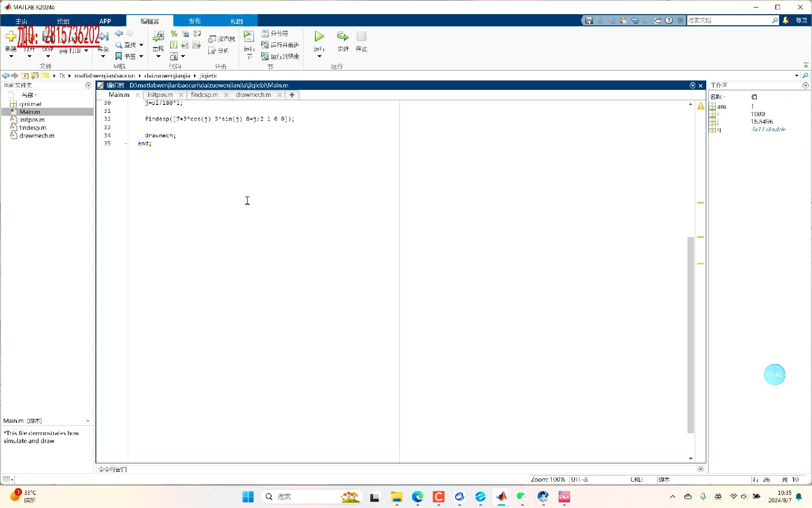Click the search documentation input field

coord(729,20)
